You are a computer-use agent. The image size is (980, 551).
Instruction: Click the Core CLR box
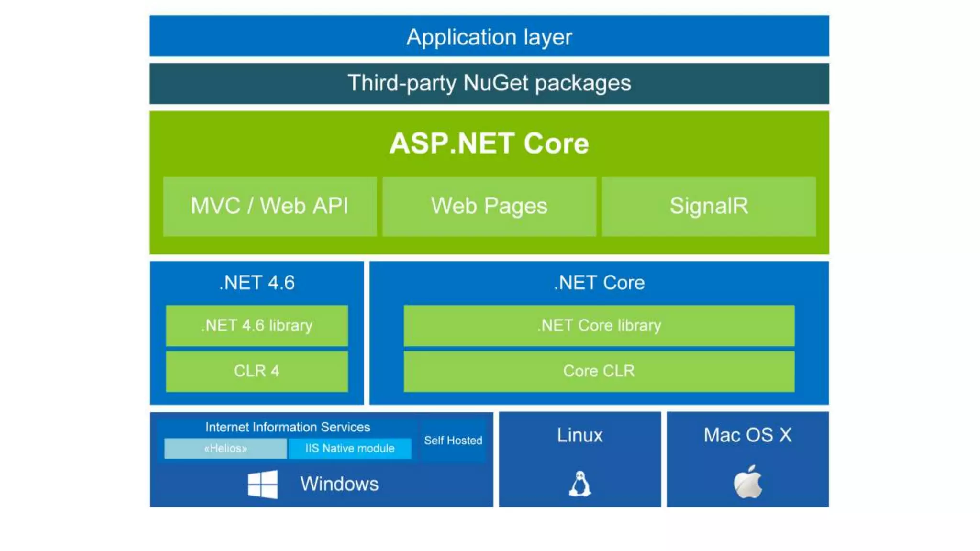pos(599,371)
